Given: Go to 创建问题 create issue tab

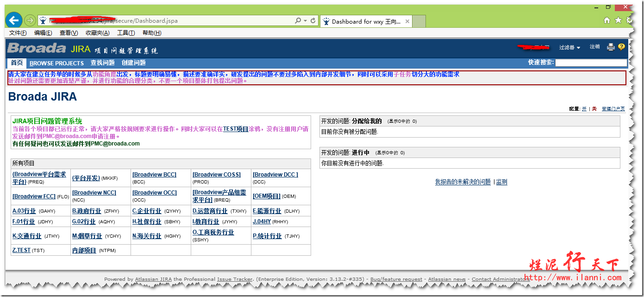Looking at the screenshot, I should coord(133,63).
